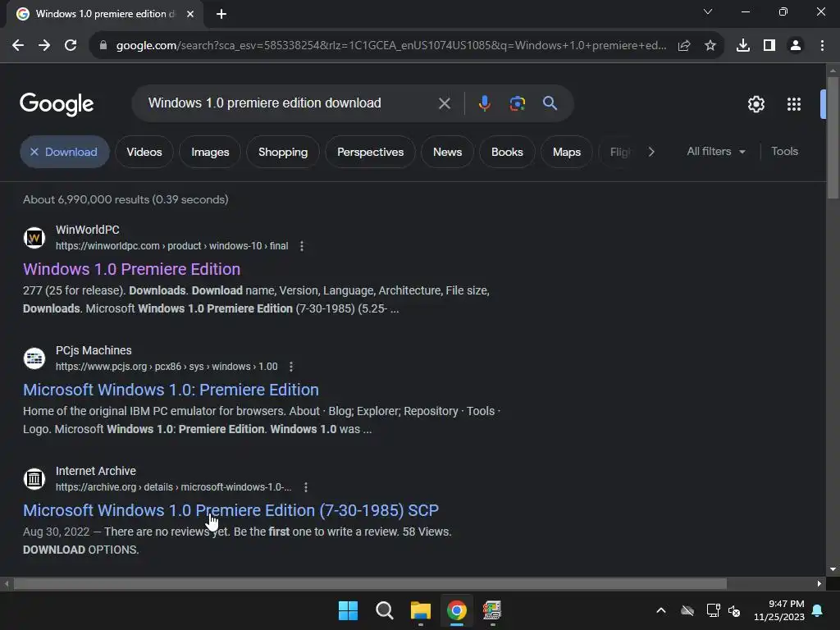Viewport: 840px width, 630px height.
Task: Open the muted volume tray icon
Action: (x=734, y=610)
